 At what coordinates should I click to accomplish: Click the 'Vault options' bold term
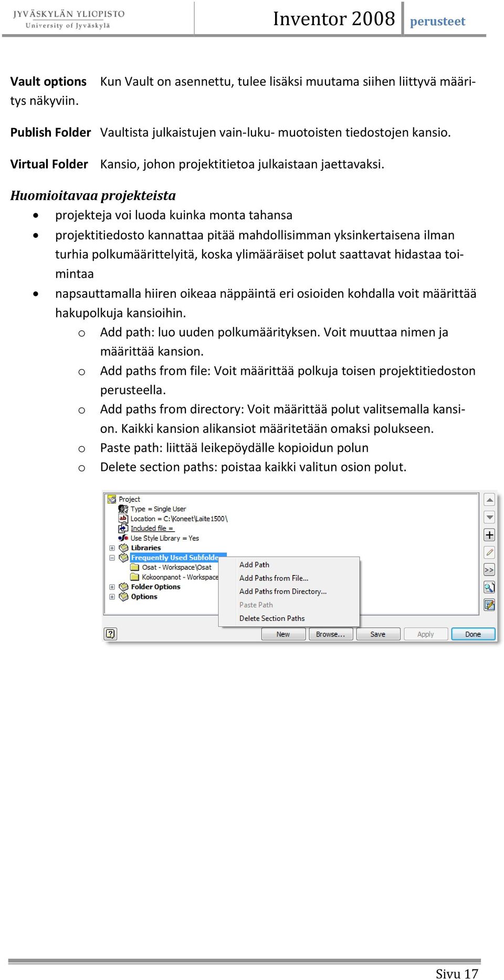(x=48, y=81)
